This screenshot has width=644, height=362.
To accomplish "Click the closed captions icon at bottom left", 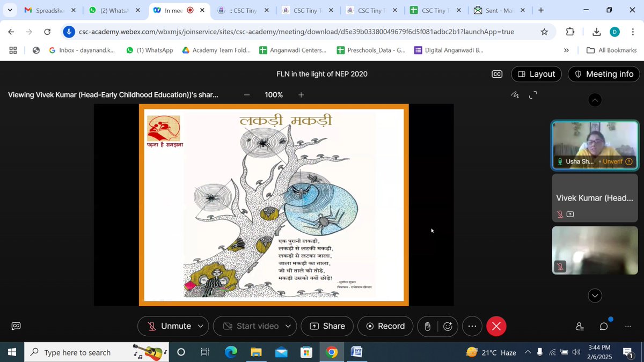I will (16, 326).
